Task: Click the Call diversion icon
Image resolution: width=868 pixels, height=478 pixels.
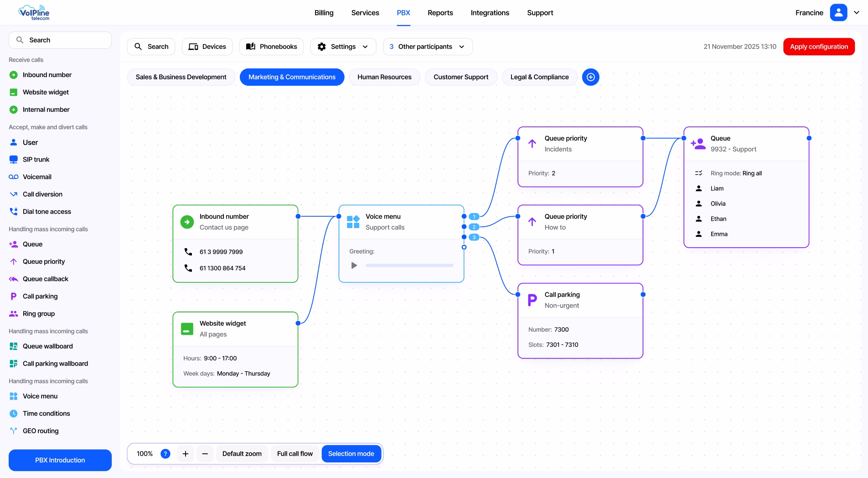Action: pyautogui.click(x=14, y=194)
